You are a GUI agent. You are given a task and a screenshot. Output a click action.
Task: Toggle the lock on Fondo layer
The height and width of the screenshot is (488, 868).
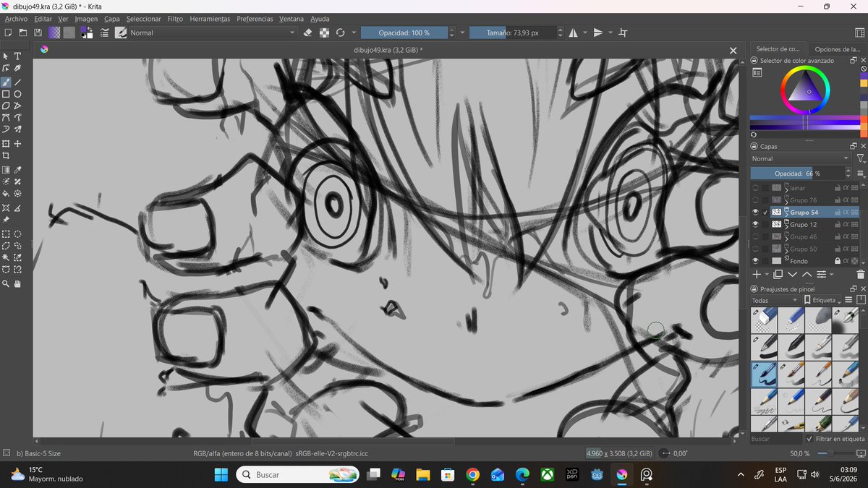click(837, 260)
